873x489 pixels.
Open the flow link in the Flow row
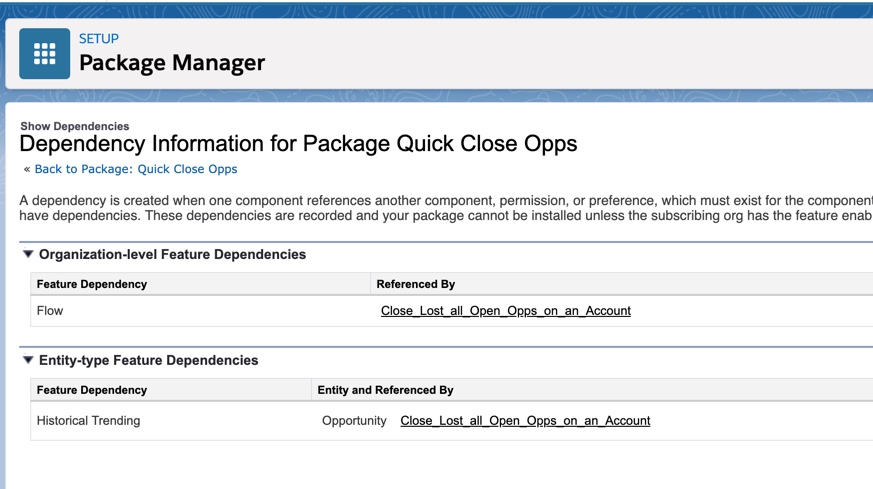coord(505,311)
